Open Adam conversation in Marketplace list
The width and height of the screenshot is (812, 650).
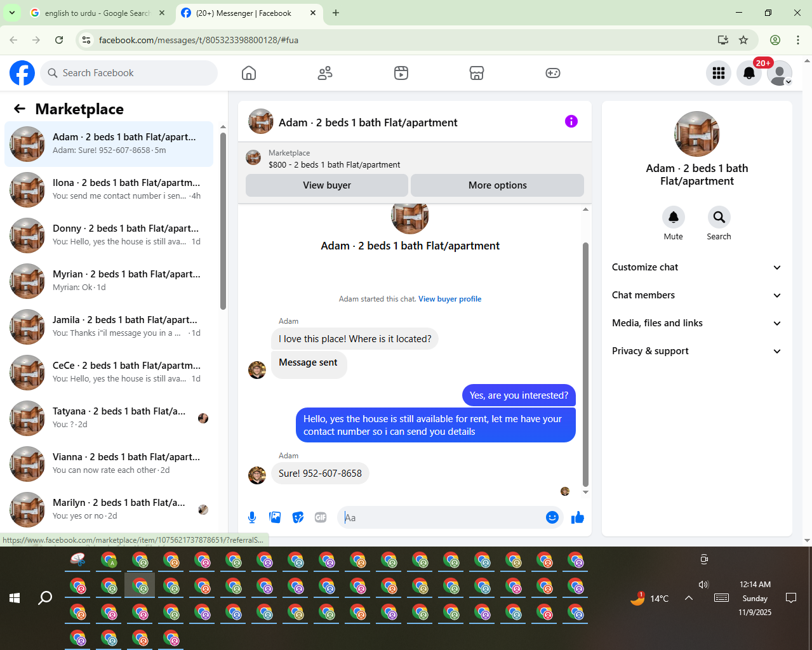pyautogui.click(x=109, y=144)
